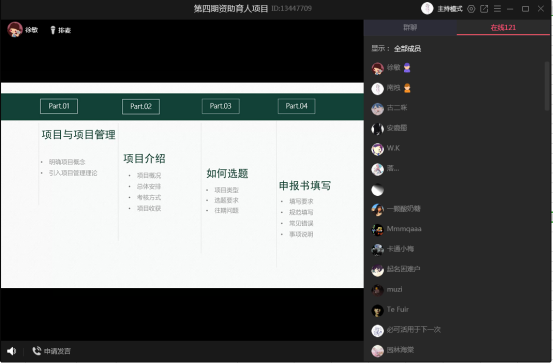Click the 项目介绍 heading on slide

point(144,158)
